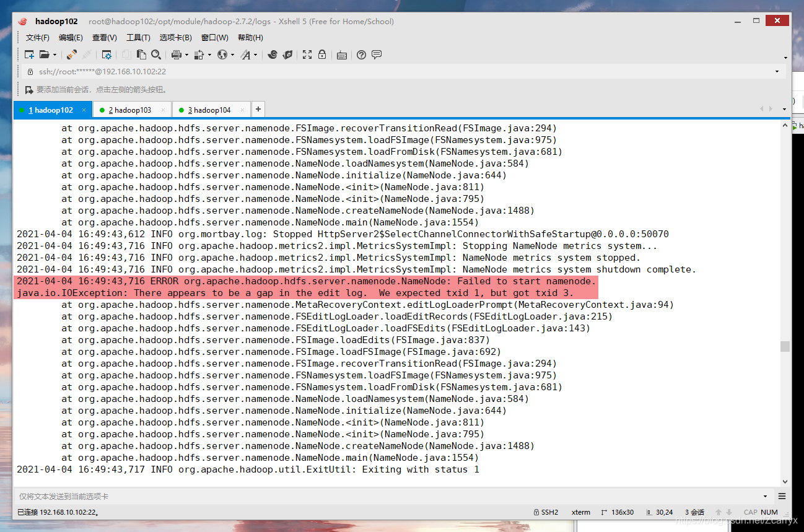The image size is (804, 532).
Task: Click the previous tab arrow
Action: point(762,110)
